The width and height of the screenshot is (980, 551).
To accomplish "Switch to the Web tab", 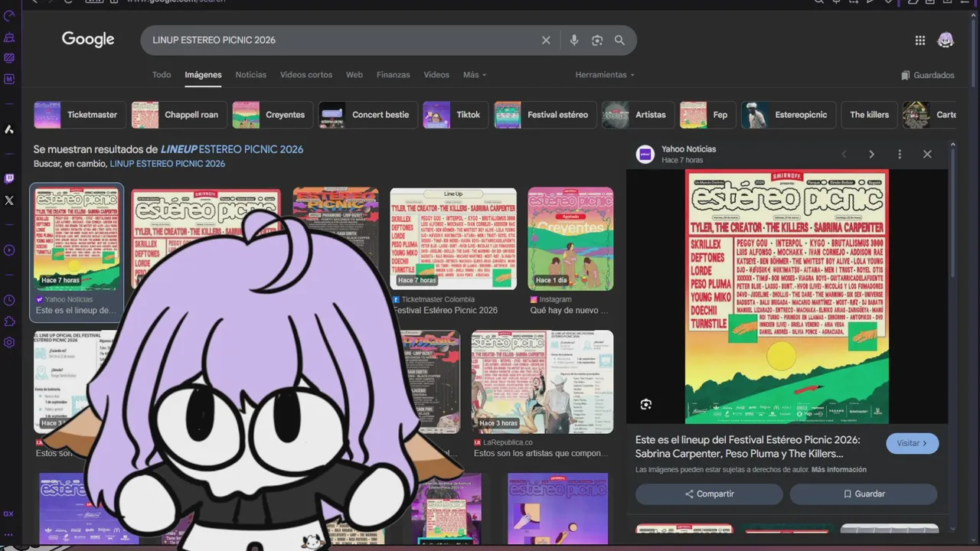I will pos(354,75).
